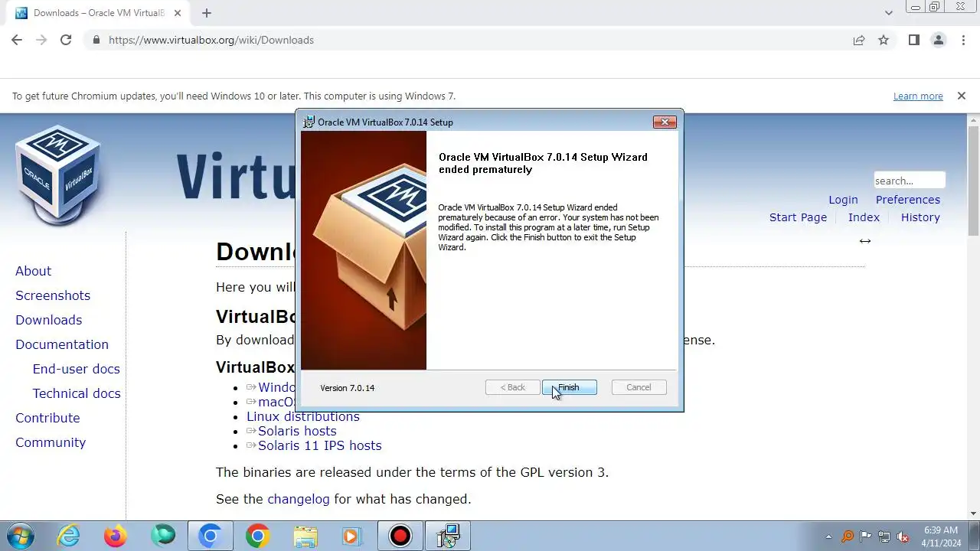
Task: Open the media player taskbar icon
Action: click(x=351, y=536)
